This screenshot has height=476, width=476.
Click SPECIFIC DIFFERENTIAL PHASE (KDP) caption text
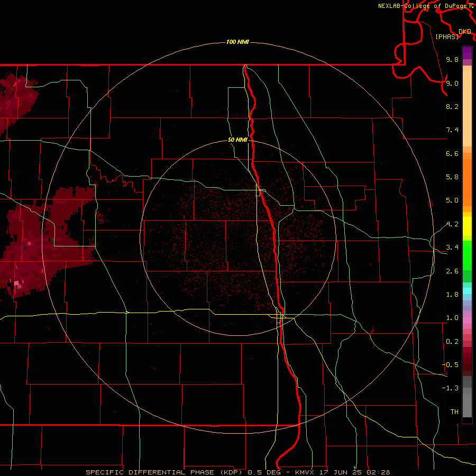point(164,472)
